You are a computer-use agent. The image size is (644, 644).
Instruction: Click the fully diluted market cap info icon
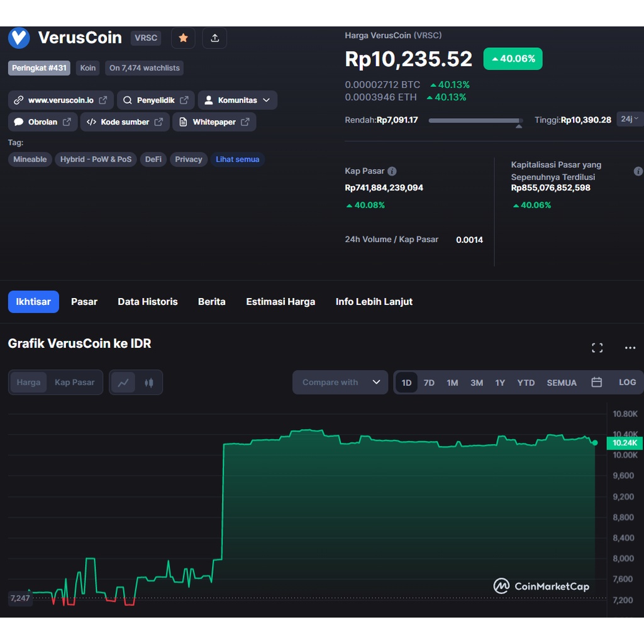tap(638, 171)
